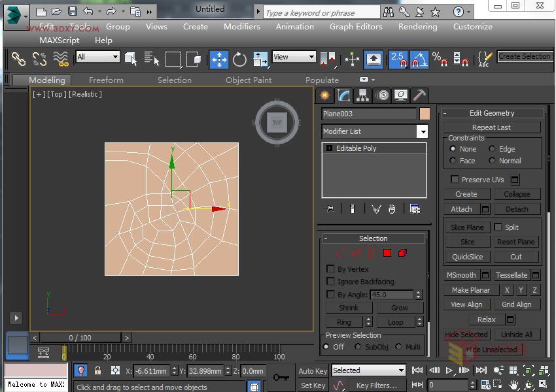Click the Plane003 object color swatch

(425, 114)
